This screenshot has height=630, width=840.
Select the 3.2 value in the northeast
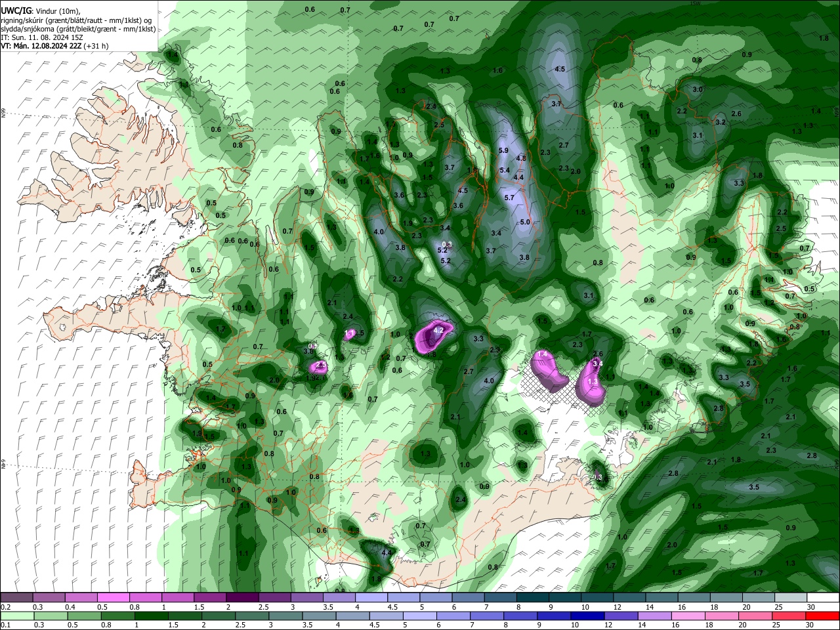pos(720,122)
